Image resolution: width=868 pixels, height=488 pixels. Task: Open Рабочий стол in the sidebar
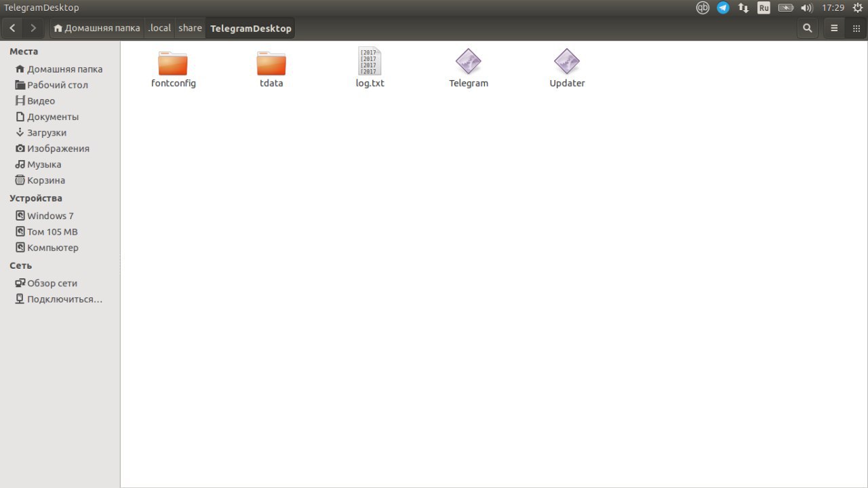(60, 85)
